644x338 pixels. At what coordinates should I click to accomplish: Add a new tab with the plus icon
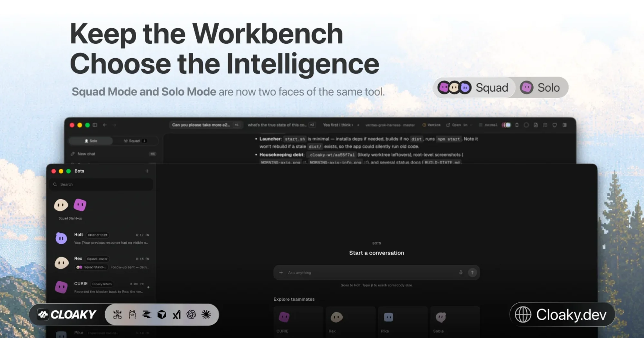[x=358, y=125]
